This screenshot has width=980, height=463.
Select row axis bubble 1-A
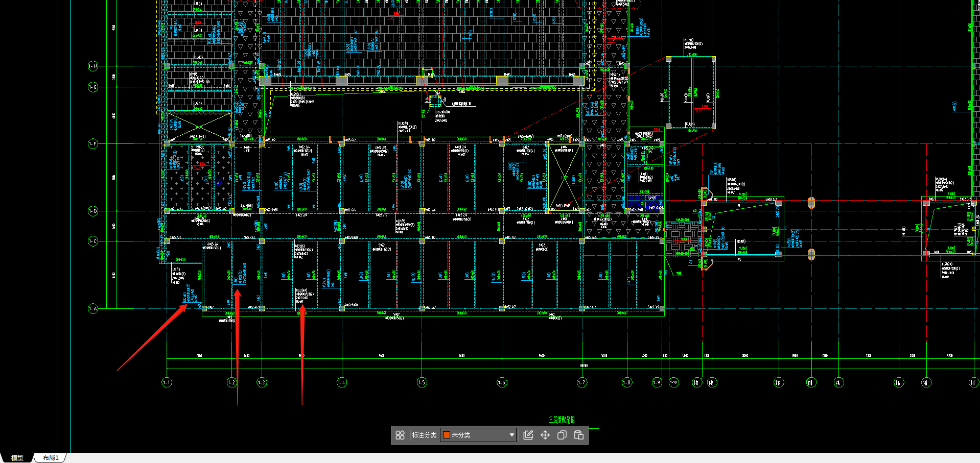[93, 309]
